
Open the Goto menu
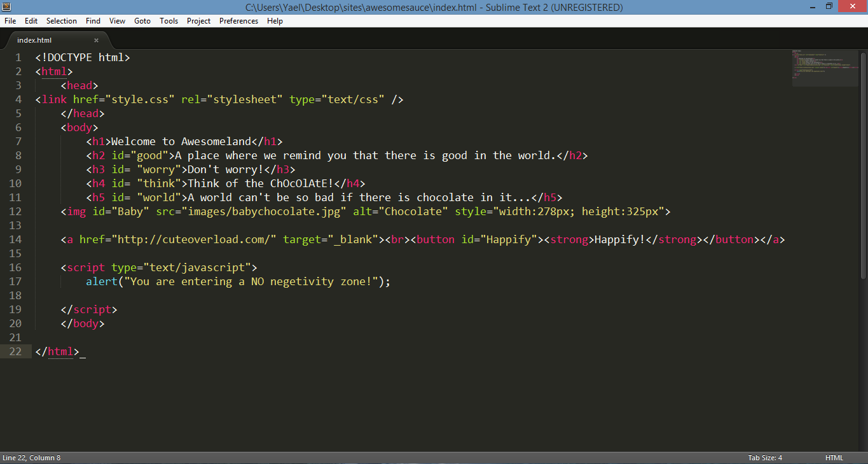click(142, 21)
